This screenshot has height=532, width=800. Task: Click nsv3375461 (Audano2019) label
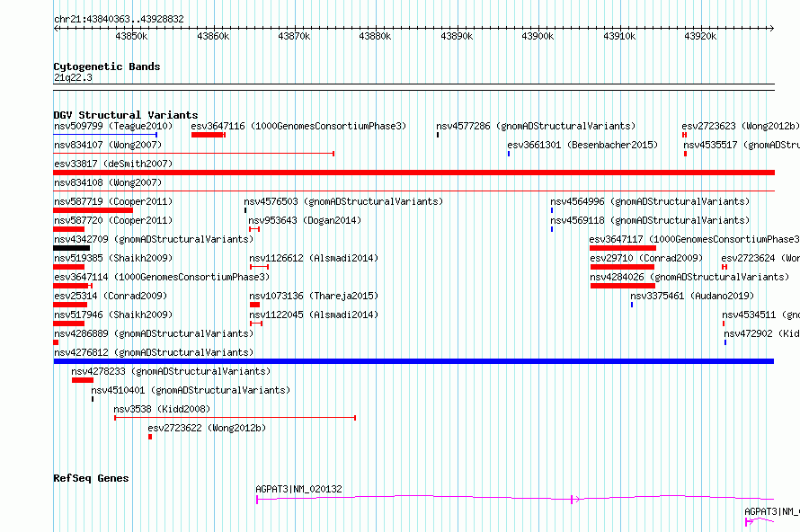[692, 296]
